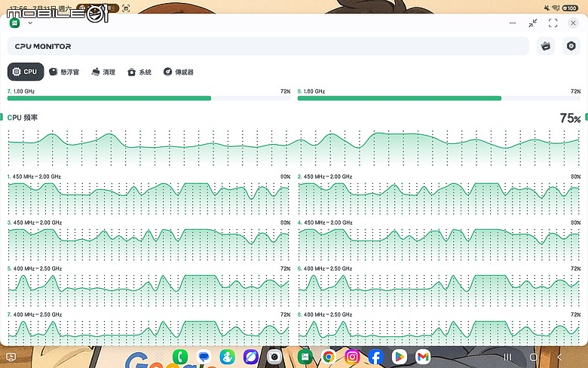Open the settings gear icon
This screenshot has width=588, height=368.
click(571, 46)
